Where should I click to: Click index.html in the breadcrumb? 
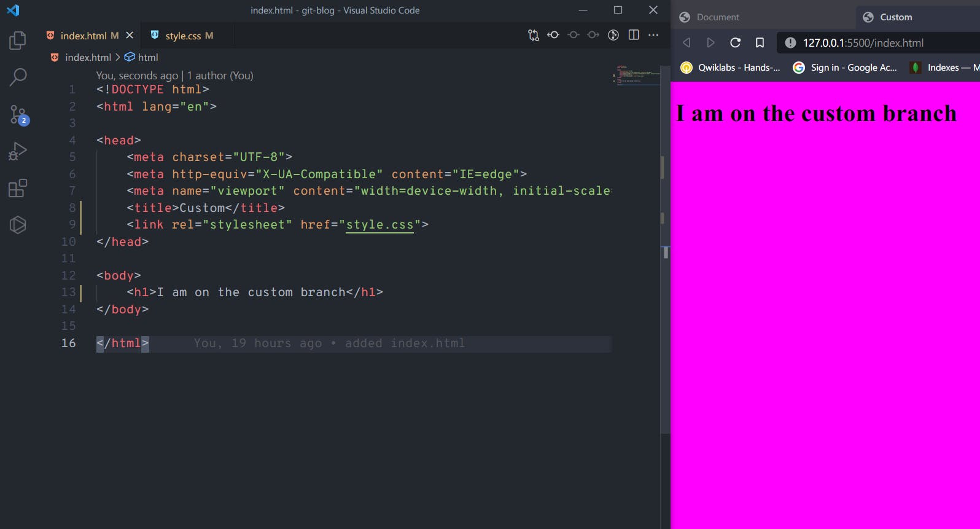click(x=88, y=57)
